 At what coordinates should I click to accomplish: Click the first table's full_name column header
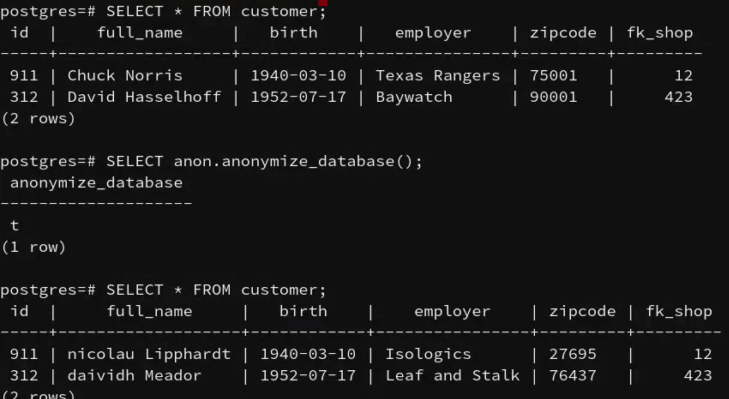click(x=140, y=33)
